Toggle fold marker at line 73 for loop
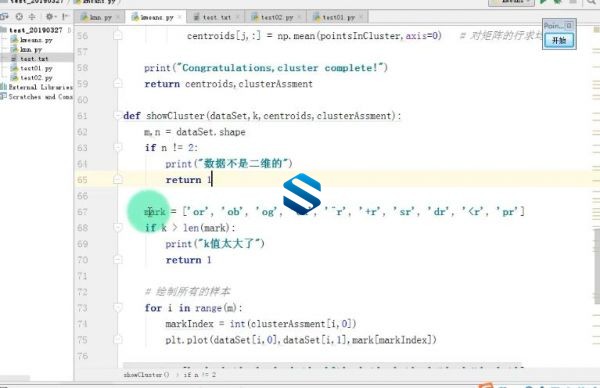Viewport: 600px width, 388px height. 118,308
